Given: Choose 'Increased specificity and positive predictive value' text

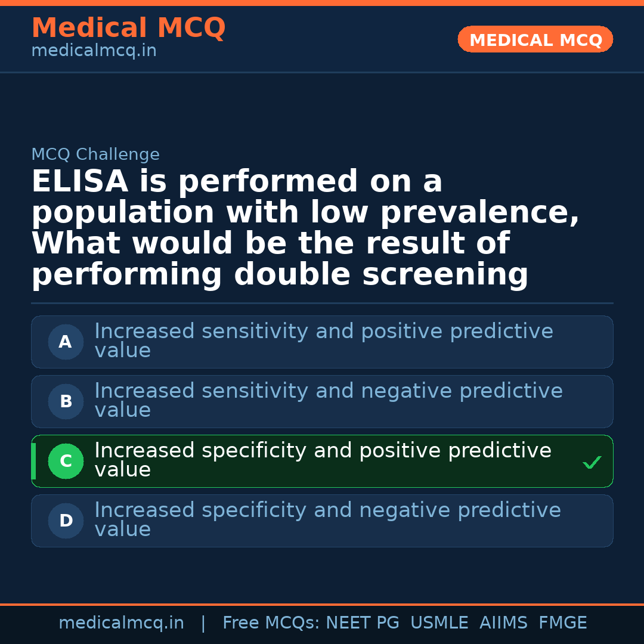Looking at the screenshot, I should pos(323,460).
